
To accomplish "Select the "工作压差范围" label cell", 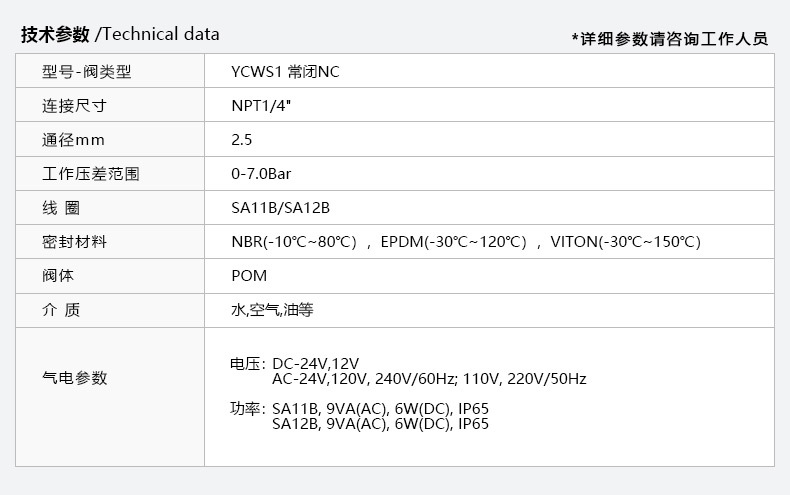I will (x=90, y=174).
